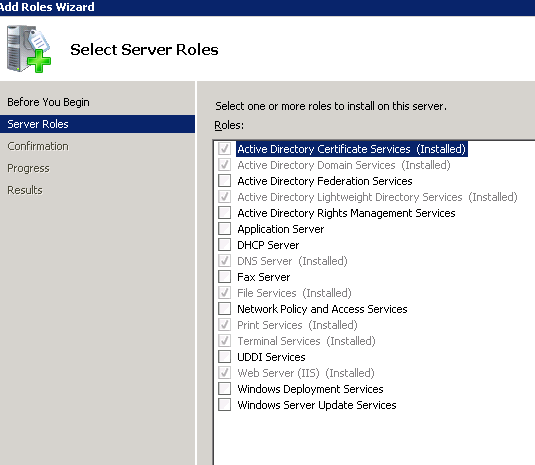Image resolution: width=535 pixels, height=465 pixels.
Task: Click the Fax Server label
Action: point(264,277)
